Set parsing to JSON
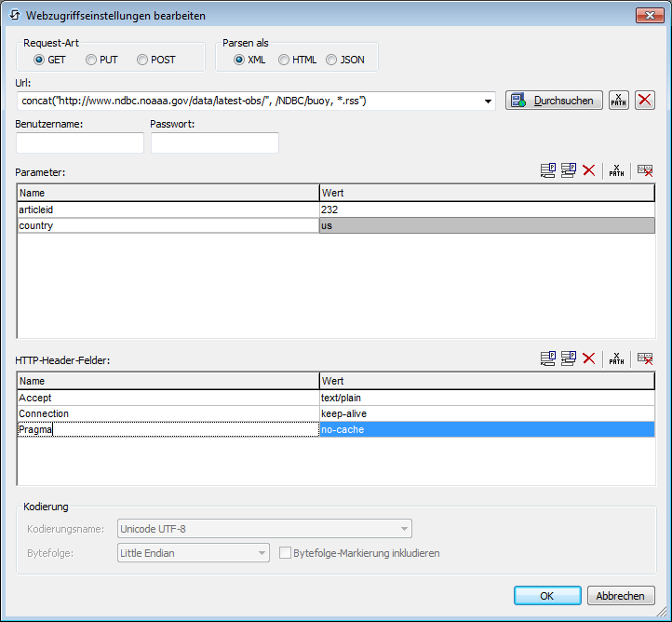The image size is (672, 622). click(331, 60)
